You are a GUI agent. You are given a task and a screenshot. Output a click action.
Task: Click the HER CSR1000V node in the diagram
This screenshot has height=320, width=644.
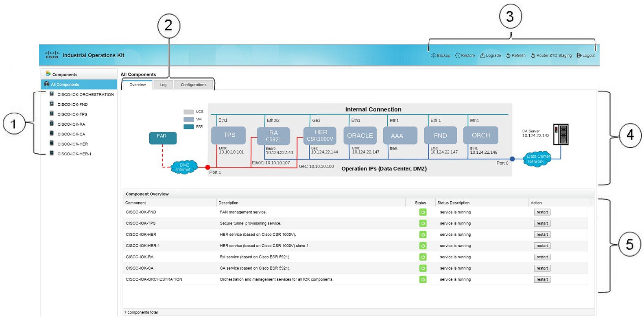tap(320, 135)
